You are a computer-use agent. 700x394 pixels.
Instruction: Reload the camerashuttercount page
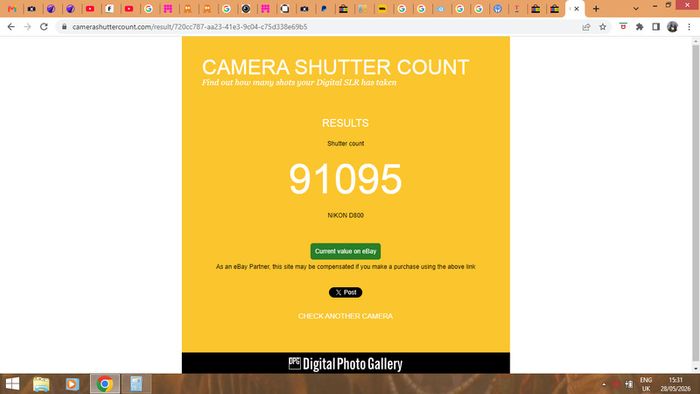44,27
